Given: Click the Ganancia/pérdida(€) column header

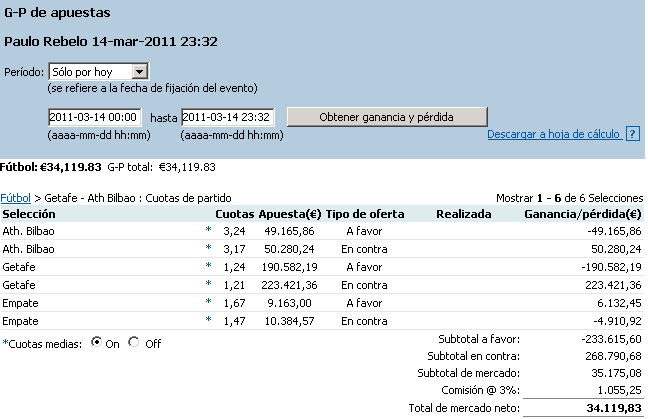Looking at the screenshot, I should [583, 214].
